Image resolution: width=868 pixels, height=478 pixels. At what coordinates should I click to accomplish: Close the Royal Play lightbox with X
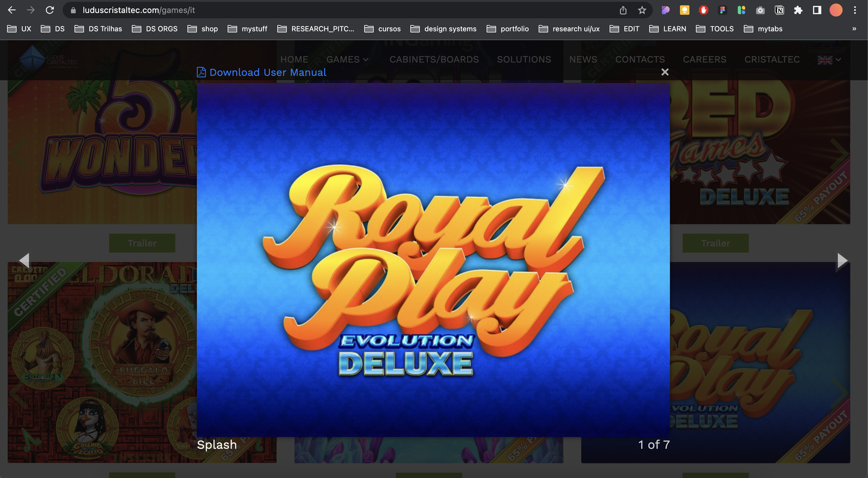tap(665, 72)
